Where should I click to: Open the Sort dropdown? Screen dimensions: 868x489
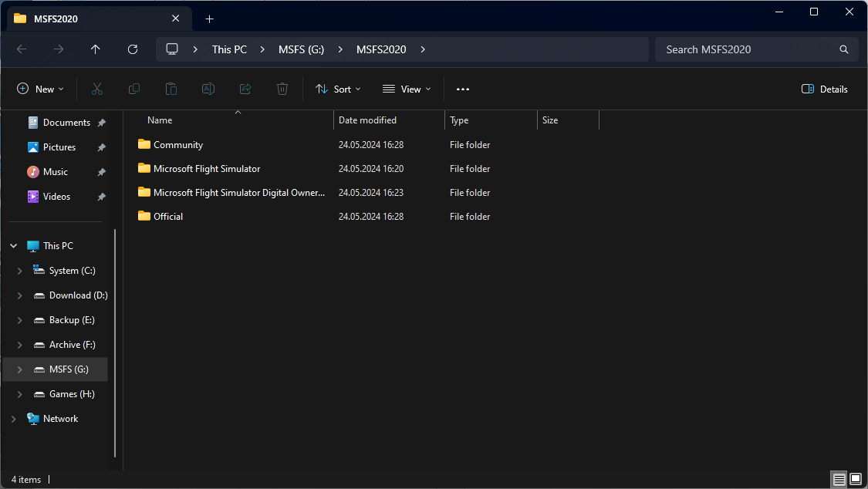point(338,89)
